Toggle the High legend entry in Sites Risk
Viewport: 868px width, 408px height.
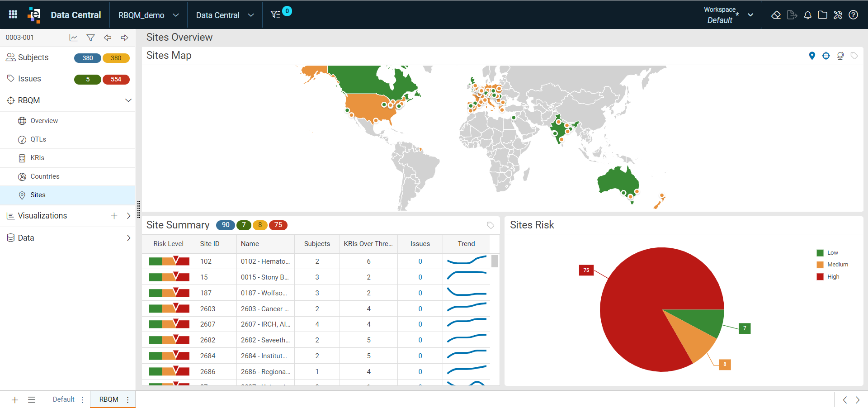coord(828,277)
